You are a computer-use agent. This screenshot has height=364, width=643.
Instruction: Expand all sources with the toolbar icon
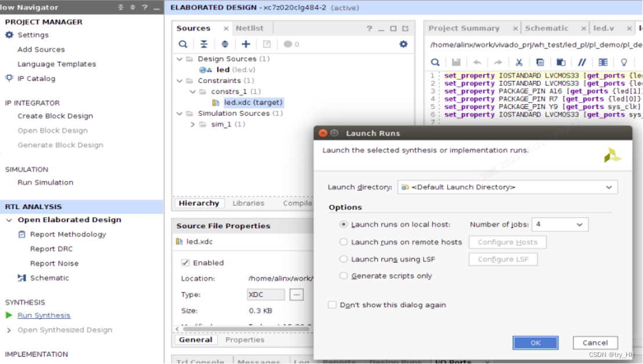(x=225, y=44)
